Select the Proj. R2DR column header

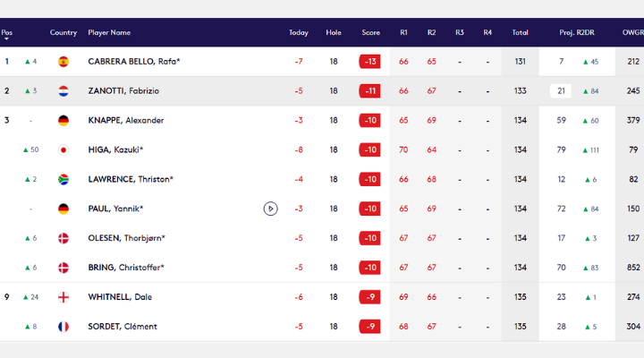click(x=577, y=32)
